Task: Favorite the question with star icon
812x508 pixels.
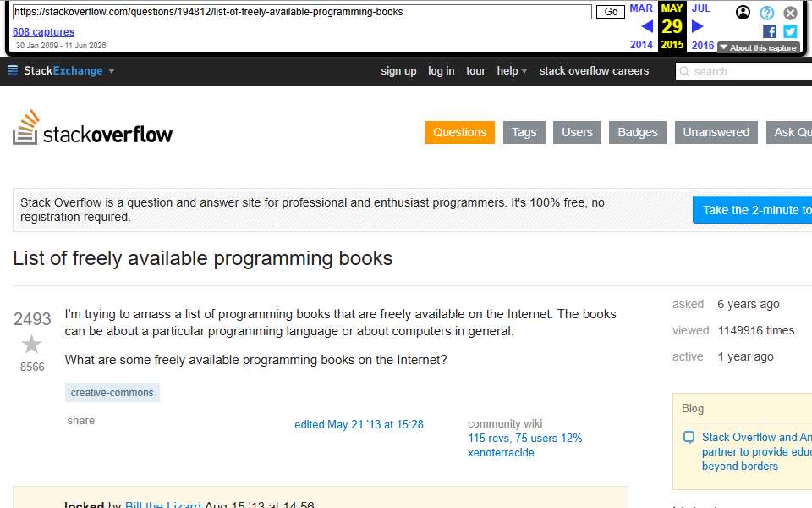Action: (31, 345)
